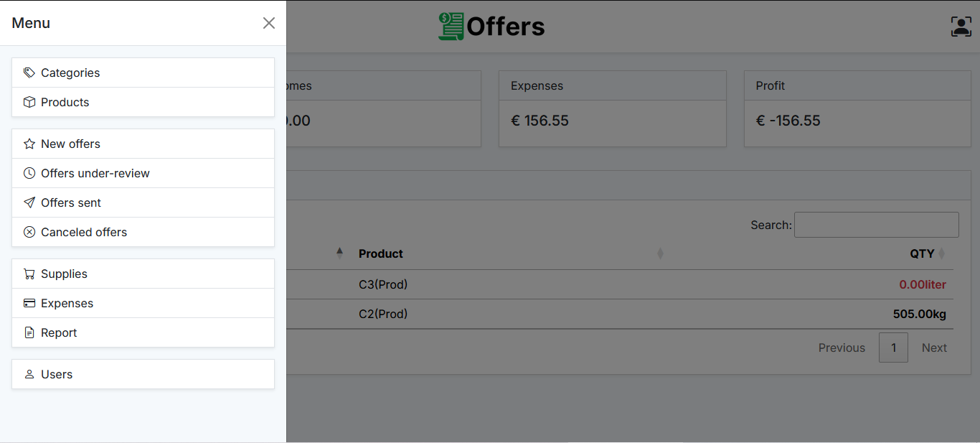Click the Offers logo in the top bar
Image resolution: width=980 pixels, height=443 pixels.
(491, 26)
